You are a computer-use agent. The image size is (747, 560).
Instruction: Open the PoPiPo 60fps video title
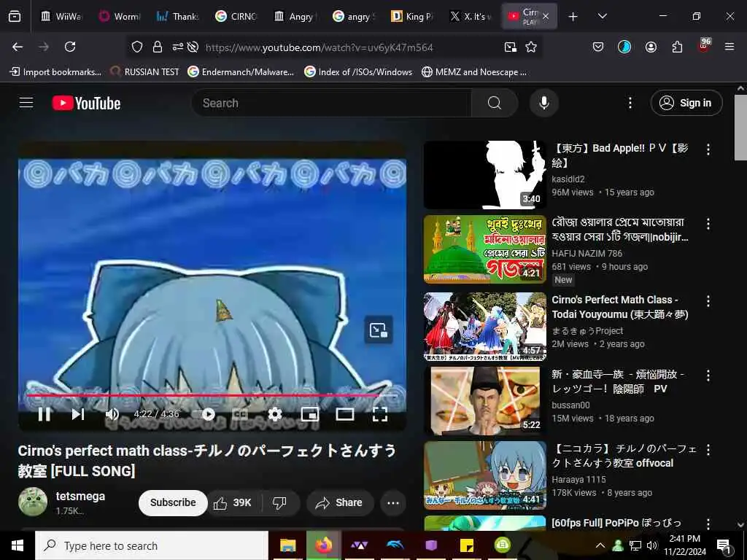click(x=616, y=523)
